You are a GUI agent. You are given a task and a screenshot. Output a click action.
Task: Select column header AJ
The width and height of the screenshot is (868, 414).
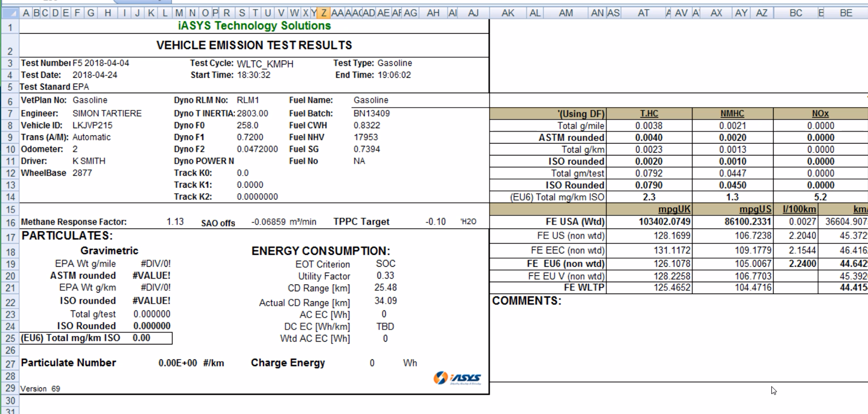click(x=473, y=13)
